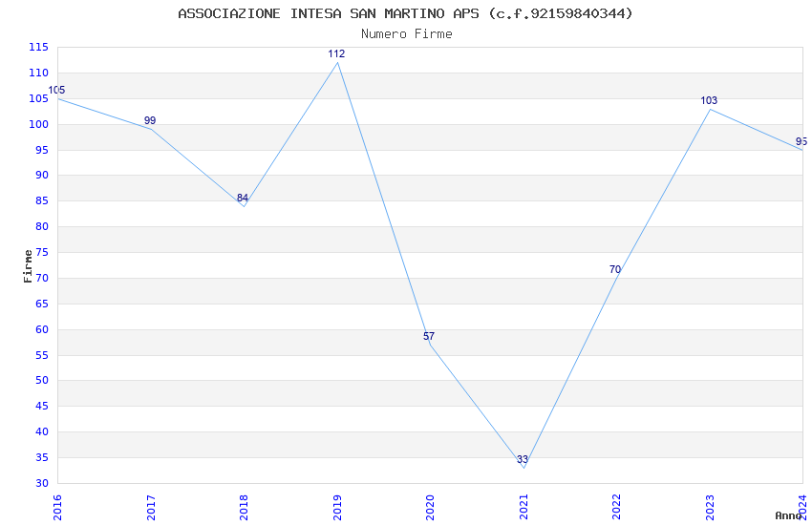
Task: Click the lowest point labeled 33
Action: coord(522,459)
